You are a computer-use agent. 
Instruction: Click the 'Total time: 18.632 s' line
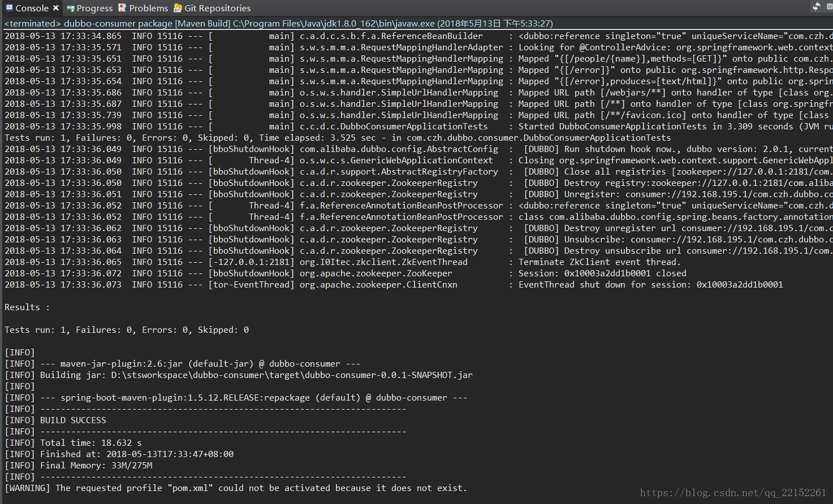click(x=74, y=443)
